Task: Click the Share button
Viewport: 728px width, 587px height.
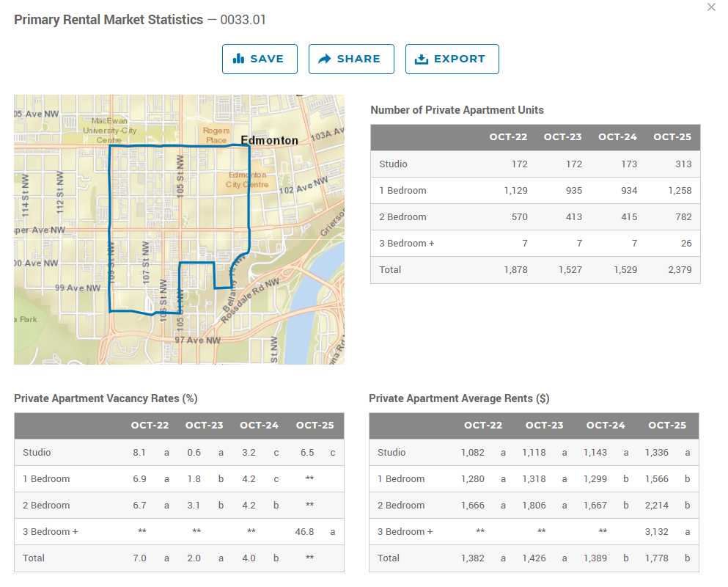Action: 351,59
